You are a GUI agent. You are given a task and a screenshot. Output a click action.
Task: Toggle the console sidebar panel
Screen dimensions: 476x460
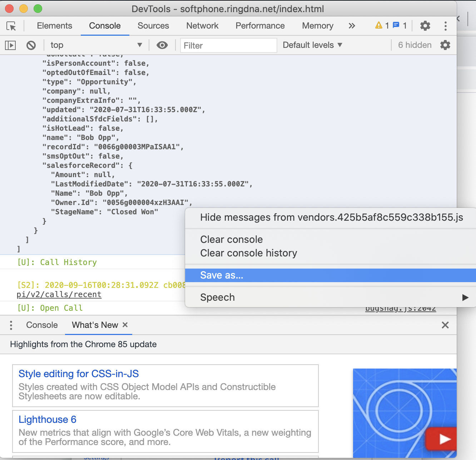pyautogui.click(x=10, y=45)
